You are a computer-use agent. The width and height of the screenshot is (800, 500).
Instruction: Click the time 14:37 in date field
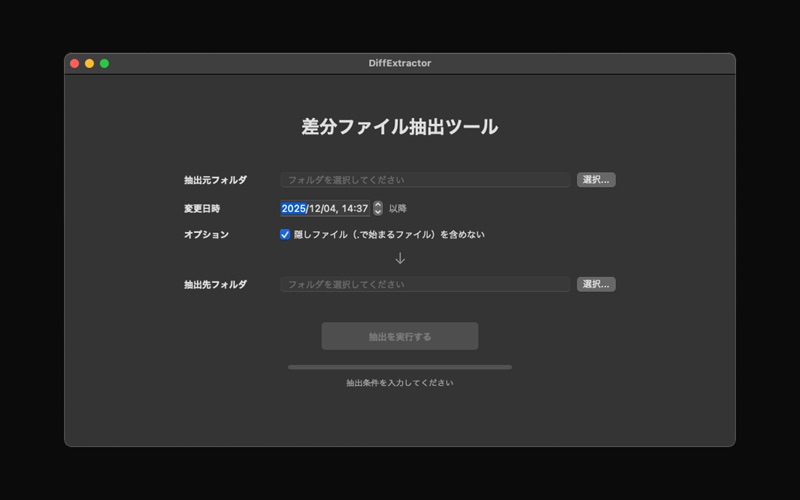355,208
